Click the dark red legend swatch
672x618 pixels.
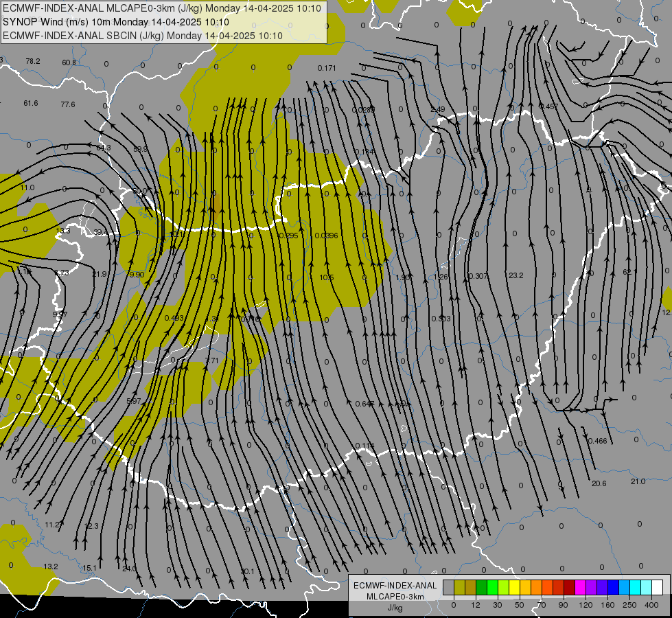[570, 588]
